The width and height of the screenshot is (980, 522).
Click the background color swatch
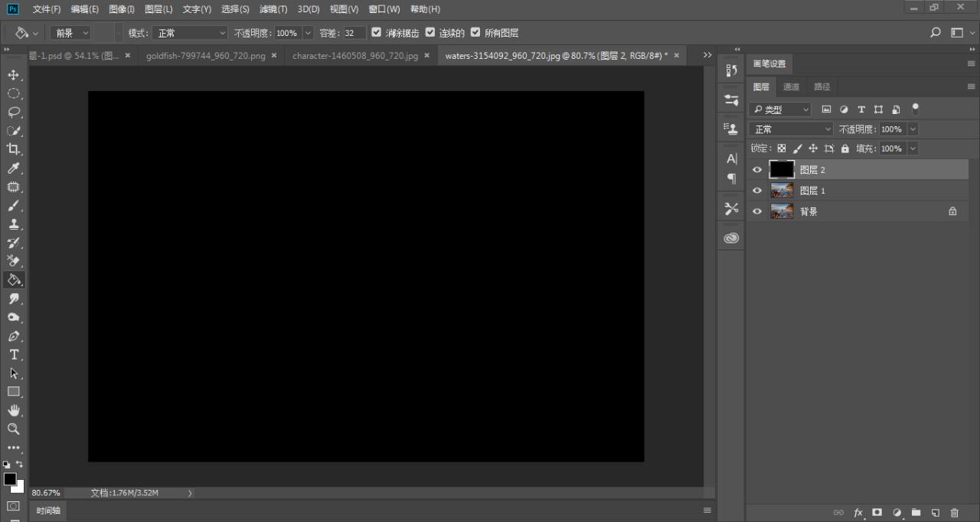click(20, 488)
